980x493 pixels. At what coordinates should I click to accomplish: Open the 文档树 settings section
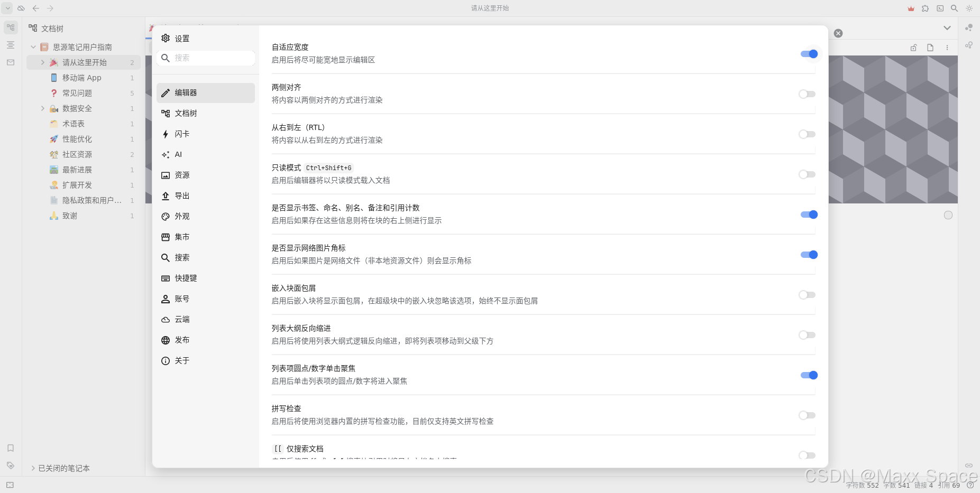(x=205, y=113)
